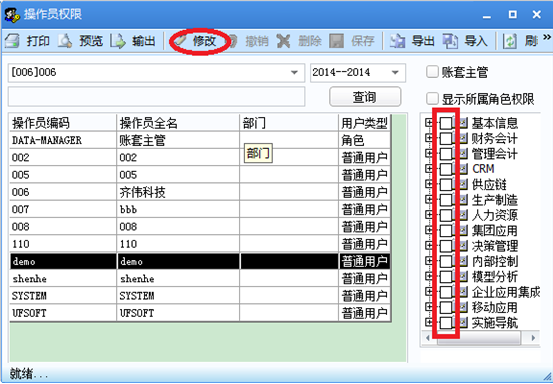
Task: Select the 110 operator code cell
Action: point(63,244)
